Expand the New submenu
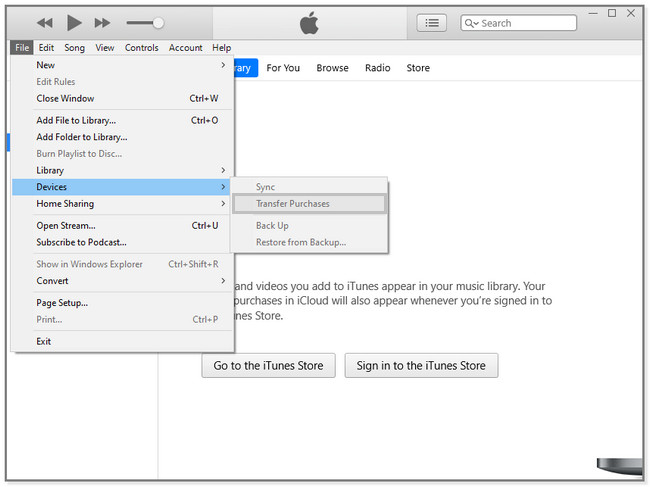 point(122,65)
